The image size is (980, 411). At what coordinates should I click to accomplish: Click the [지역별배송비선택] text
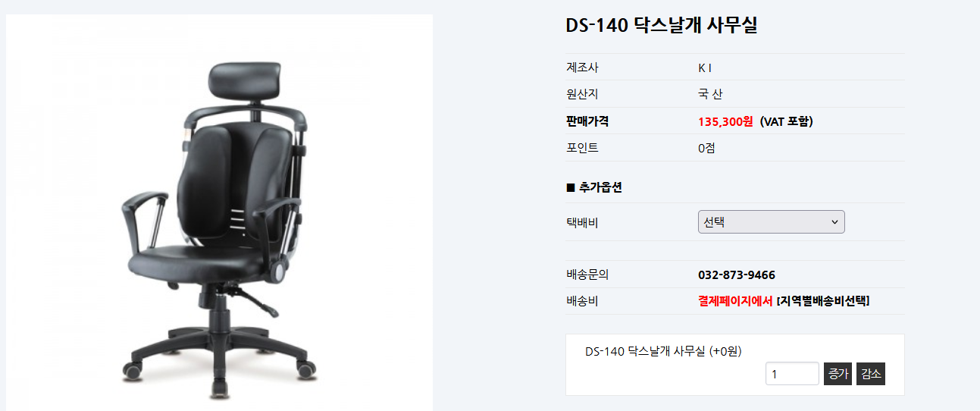[823, 301]
